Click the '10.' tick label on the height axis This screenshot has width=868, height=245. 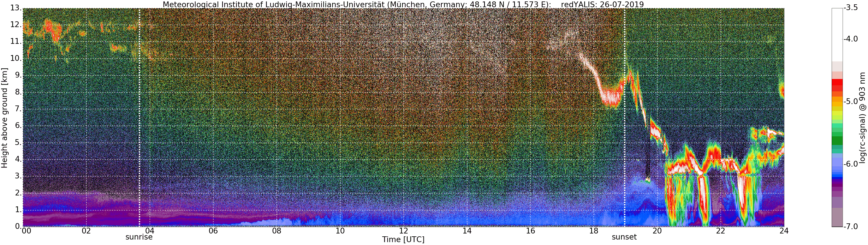[16, 59]
